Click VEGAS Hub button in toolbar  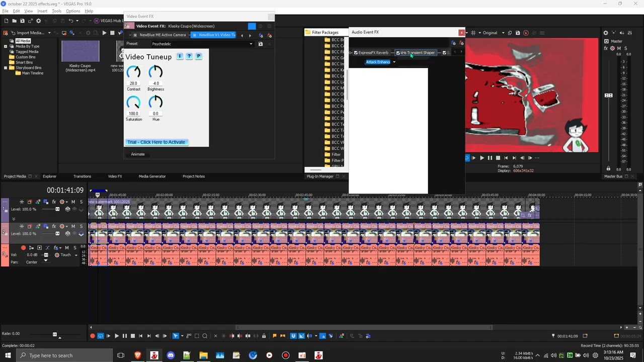[108, 21]
